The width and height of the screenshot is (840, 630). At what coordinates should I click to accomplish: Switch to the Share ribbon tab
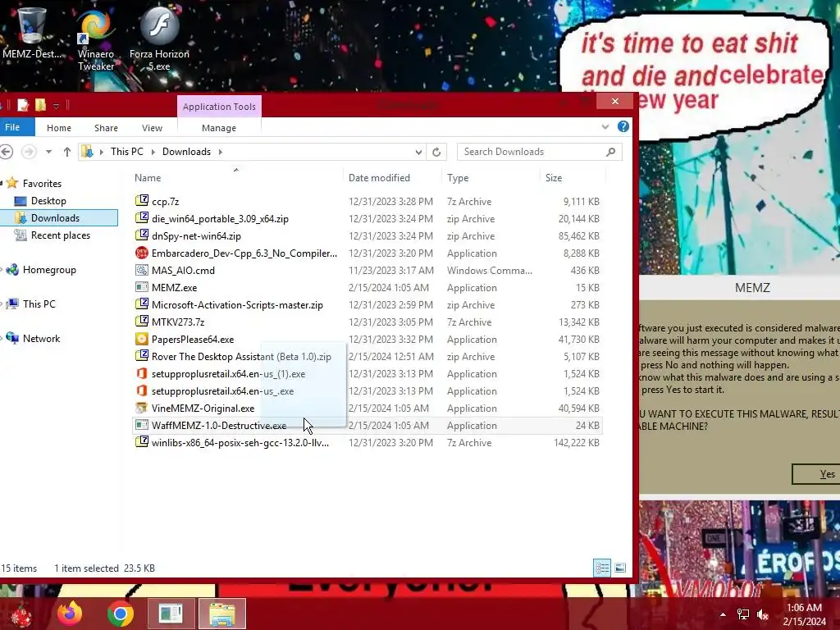pyautogui.click(x=106, y=128)
